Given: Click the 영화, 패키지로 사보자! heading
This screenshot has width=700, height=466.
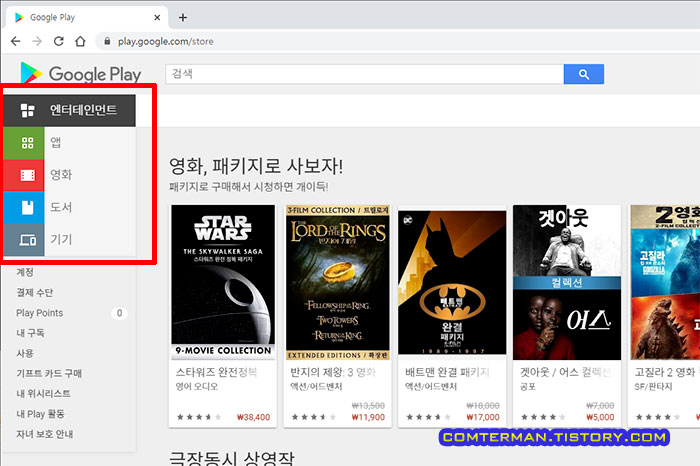Looking at the screenshot, I should 256,166.
